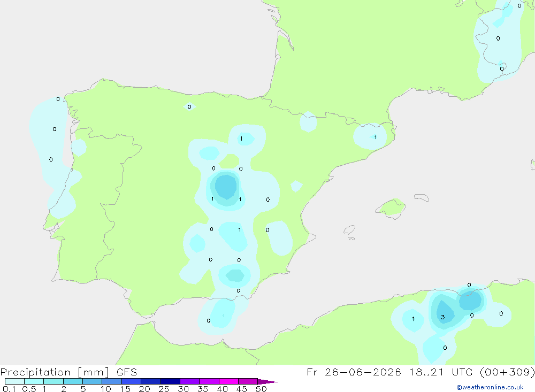Click the 0.1–0.5 mm palest legend swatch
Image resolution: width=535 pixels, height=392 pixels.
14,381
